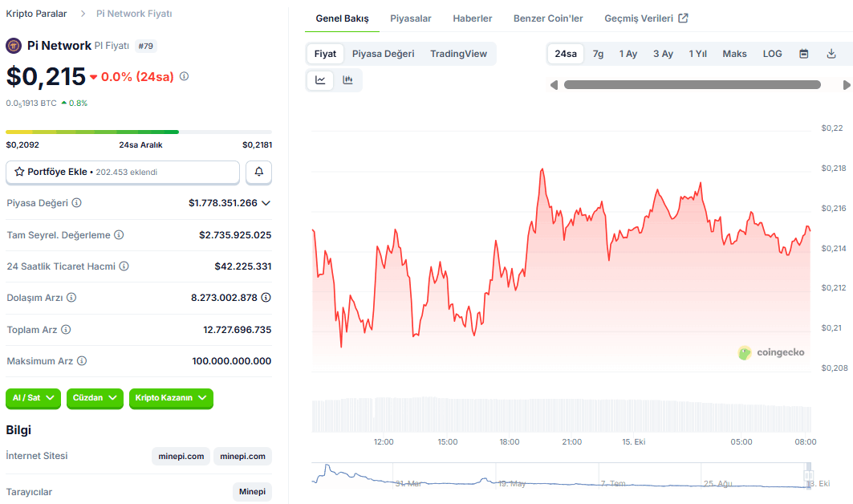Open the Minepi explorer link
Viewport: 853px width, 504px height.
tap(253, 491)
